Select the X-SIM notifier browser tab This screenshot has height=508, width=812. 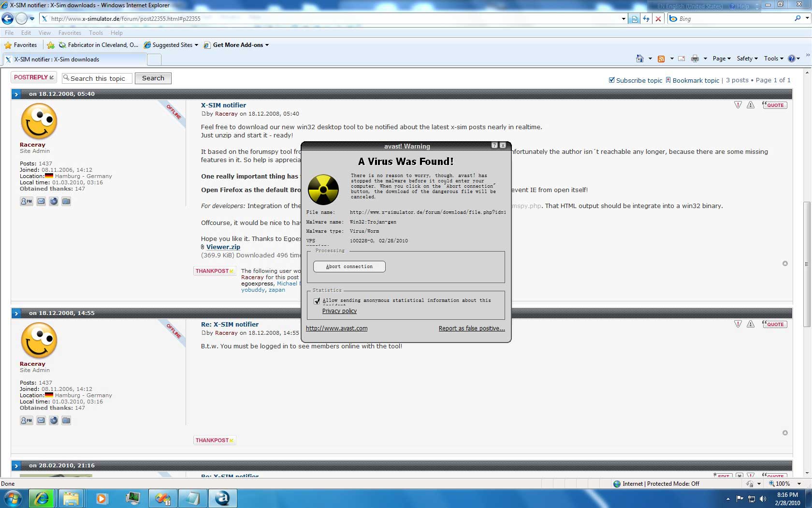click(74, 60)
